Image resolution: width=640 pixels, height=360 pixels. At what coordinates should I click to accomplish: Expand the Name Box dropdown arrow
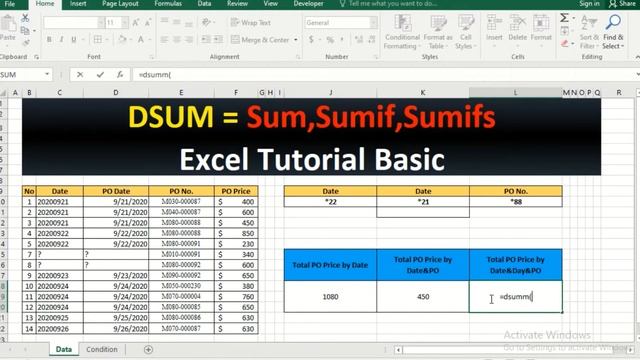[47, 74]
